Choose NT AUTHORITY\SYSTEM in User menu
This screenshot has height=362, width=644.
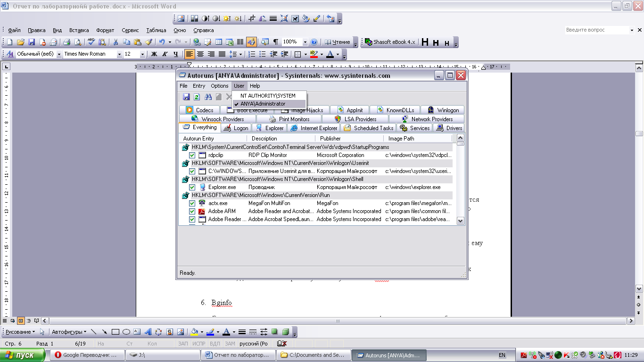coord(268,96)
